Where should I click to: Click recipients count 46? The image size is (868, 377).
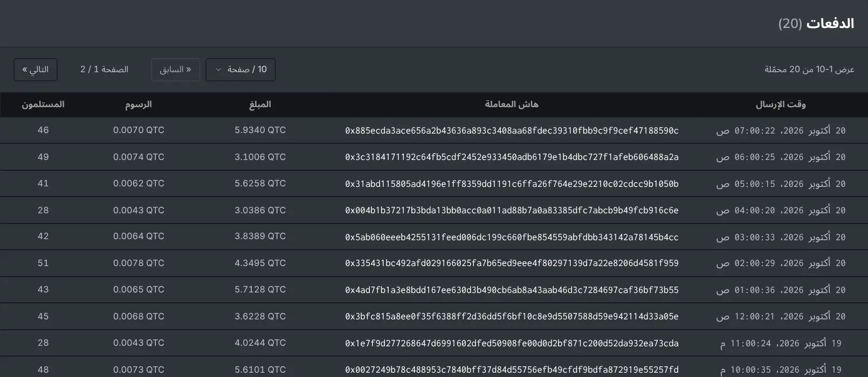(43, 130)
